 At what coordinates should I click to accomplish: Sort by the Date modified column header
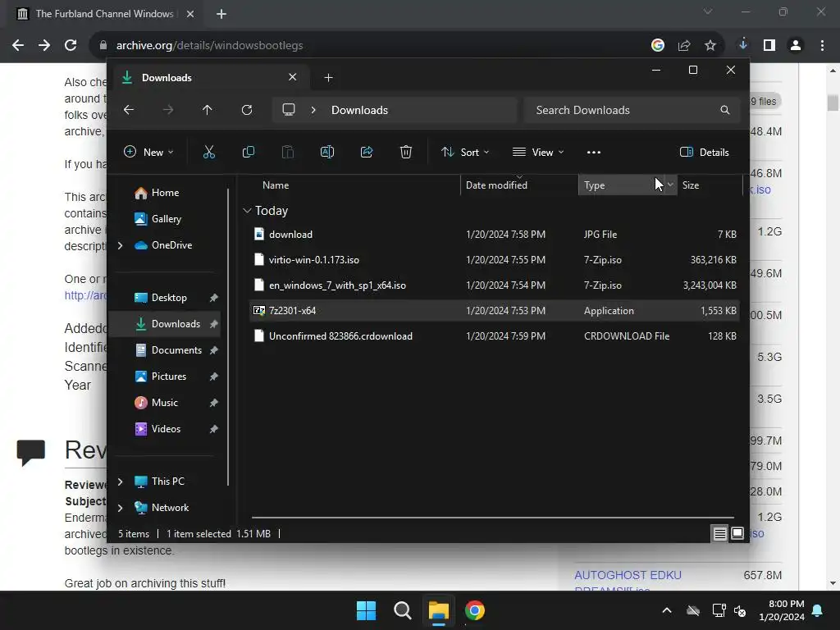tap(519, 185)
